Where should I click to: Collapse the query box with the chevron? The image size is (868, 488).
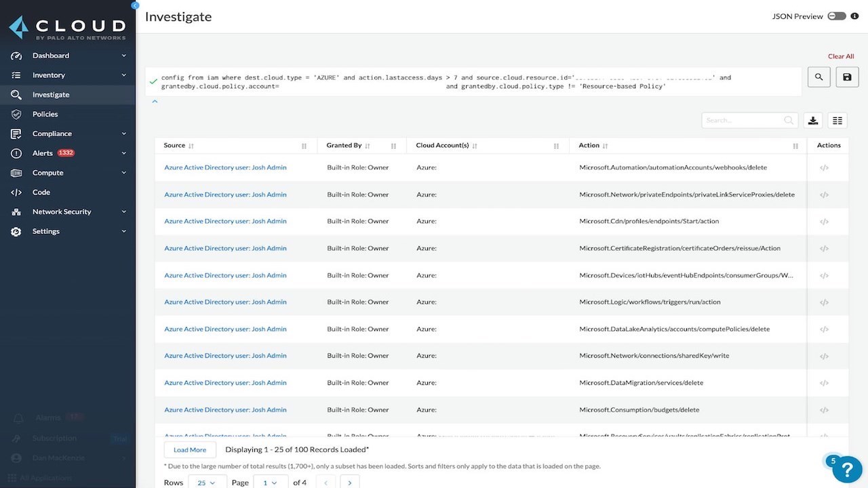point(155,102)
